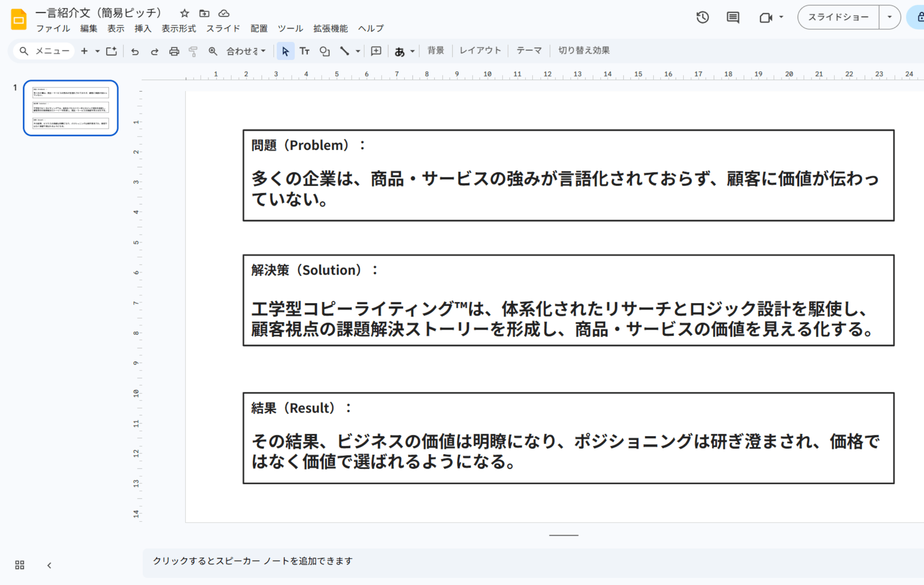Open the 挿入 menu
The height and width of the screenshot is (585, 924).
[142, 28]
